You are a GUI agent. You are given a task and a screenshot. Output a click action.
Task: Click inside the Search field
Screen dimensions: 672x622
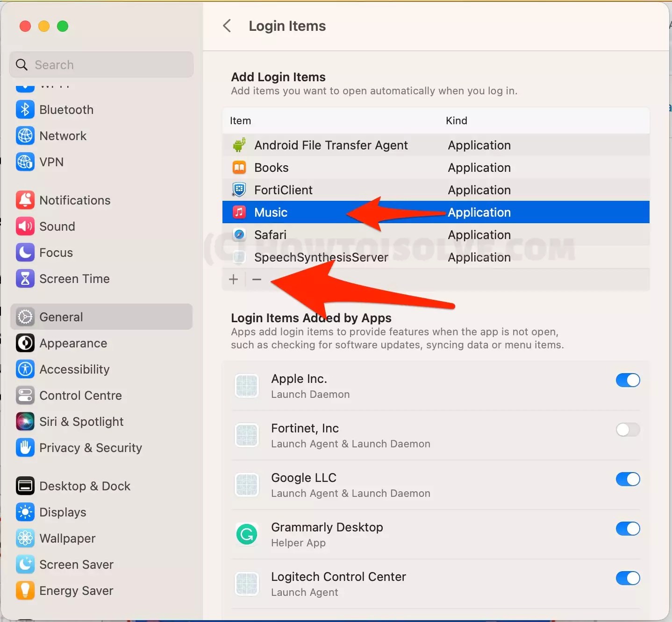(100, 64)
